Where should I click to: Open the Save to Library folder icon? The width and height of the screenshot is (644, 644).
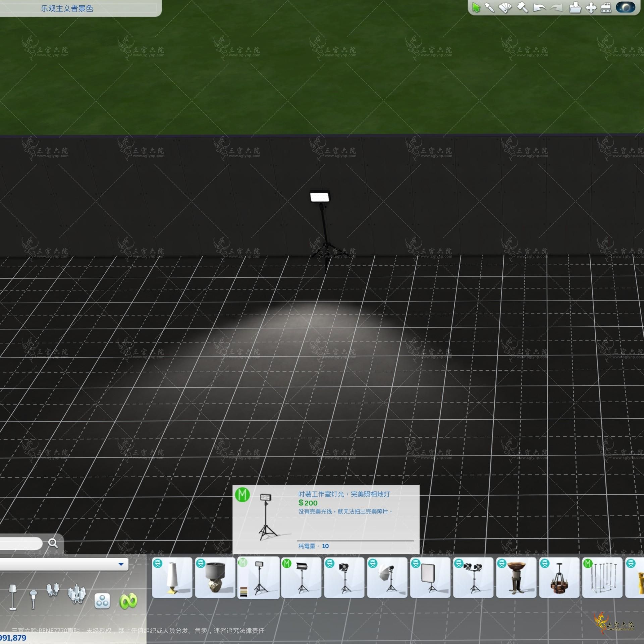[575, 7]
